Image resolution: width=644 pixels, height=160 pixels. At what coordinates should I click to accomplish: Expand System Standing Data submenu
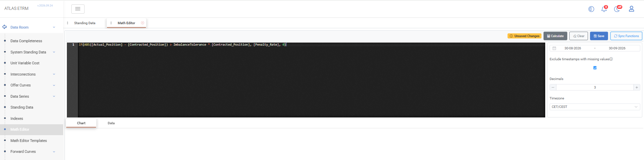(54, 52)
